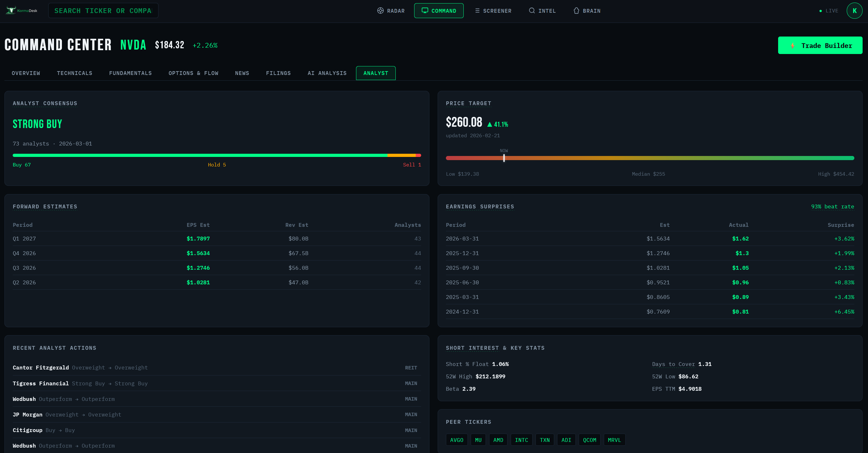Click the Intel magnifier icon

click(532, 11)
